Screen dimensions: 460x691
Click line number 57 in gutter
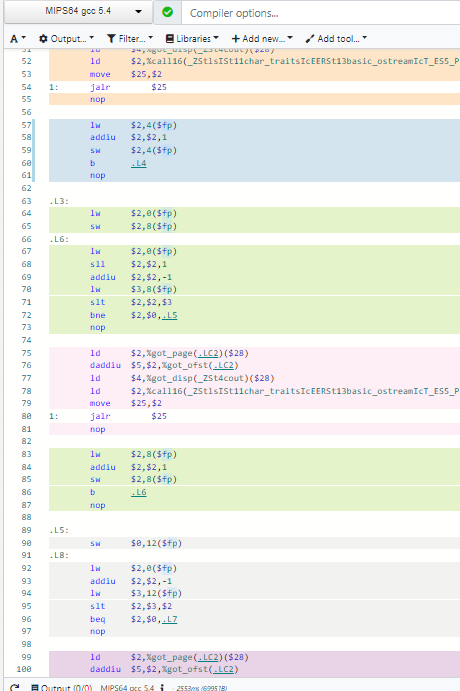pyautogui.click(x=26, y=125)
